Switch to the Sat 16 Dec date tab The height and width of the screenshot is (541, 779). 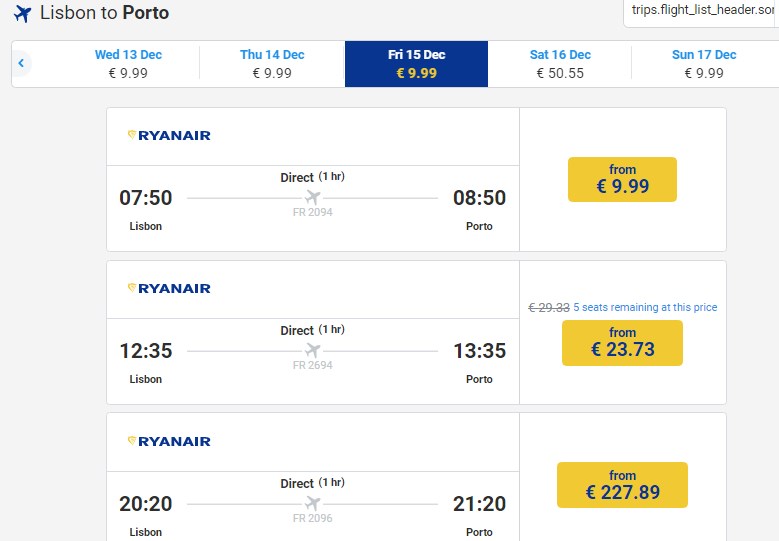(560, 64)
